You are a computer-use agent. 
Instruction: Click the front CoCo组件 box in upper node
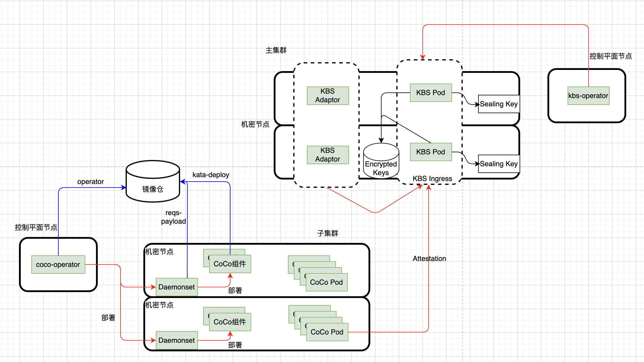point(230,264)
